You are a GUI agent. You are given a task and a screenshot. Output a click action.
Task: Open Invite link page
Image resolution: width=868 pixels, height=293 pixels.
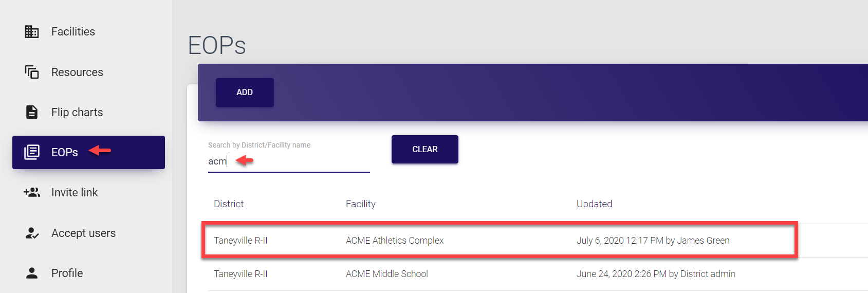click(x=75, y=192)
